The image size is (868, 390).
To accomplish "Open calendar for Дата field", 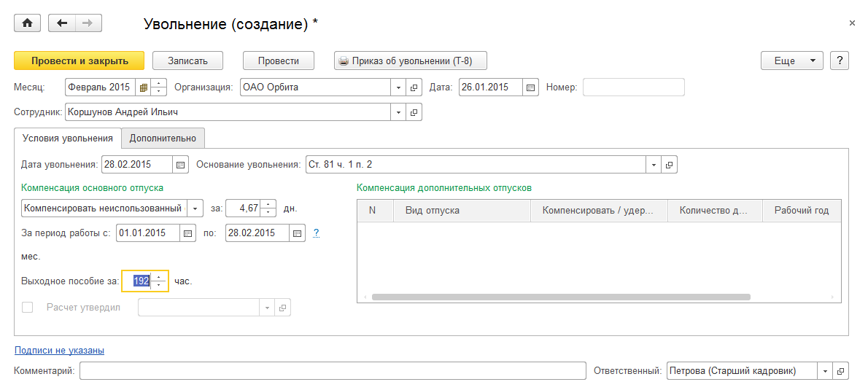I will pos(531,87).
